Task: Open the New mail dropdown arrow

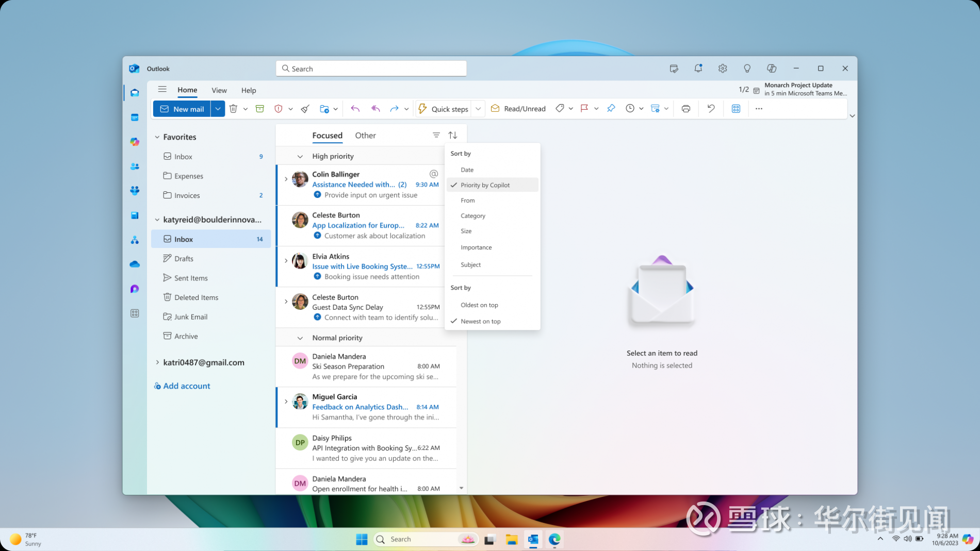Action: pyautogui.click(x=218, y=109)
